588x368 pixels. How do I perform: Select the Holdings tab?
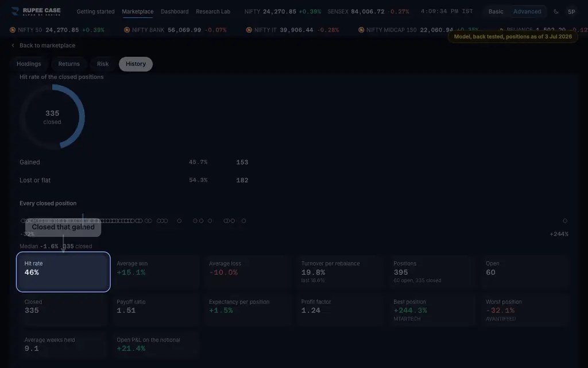tap(29, 64)
